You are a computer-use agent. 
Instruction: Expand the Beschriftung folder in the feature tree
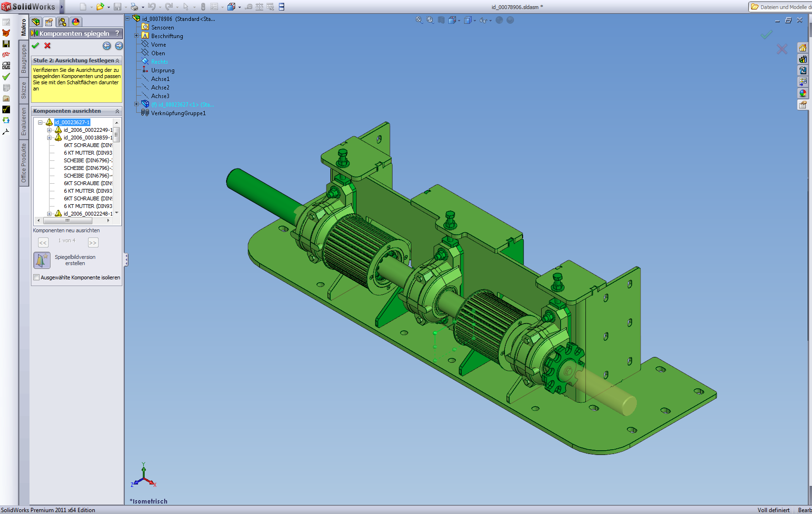pyautogui.click(x=137, y=36)
